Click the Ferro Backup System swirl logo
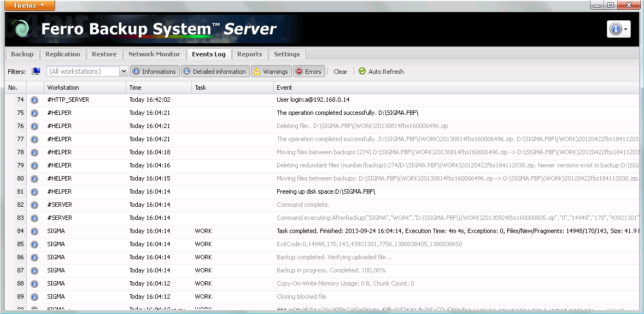The width and height of the screenshot is (644, 314). click(21, 30)
